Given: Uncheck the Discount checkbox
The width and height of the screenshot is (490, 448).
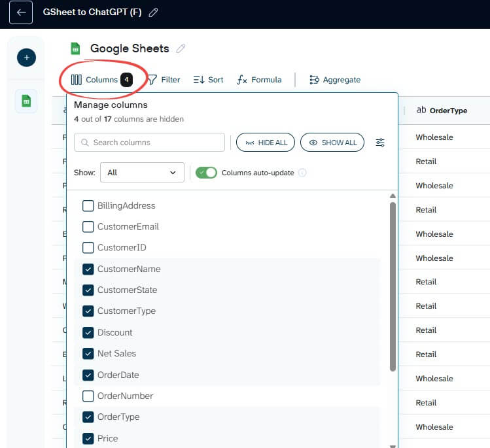Looking at the screenshot, I should point(88,333).
